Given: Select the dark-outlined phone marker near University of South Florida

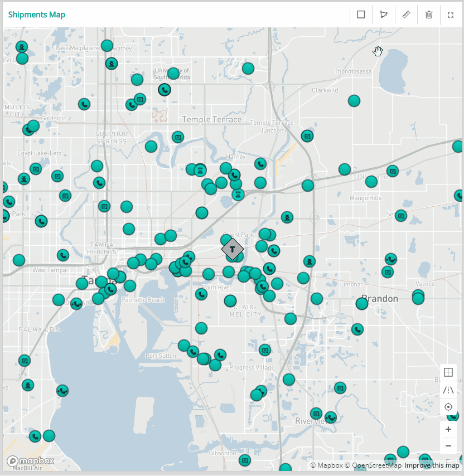Looking at the screenshot, I should pyautogui.click(x=165, y=90).
